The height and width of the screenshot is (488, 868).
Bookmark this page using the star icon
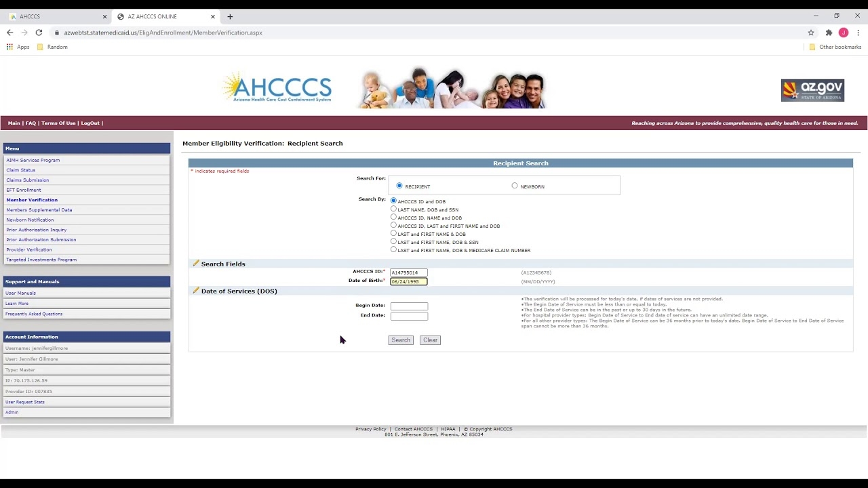click(811, 32)
